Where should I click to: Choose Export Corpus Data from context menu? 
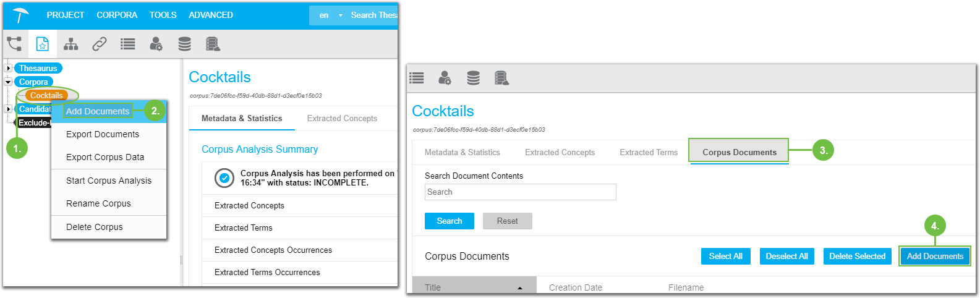pos(105,157)
